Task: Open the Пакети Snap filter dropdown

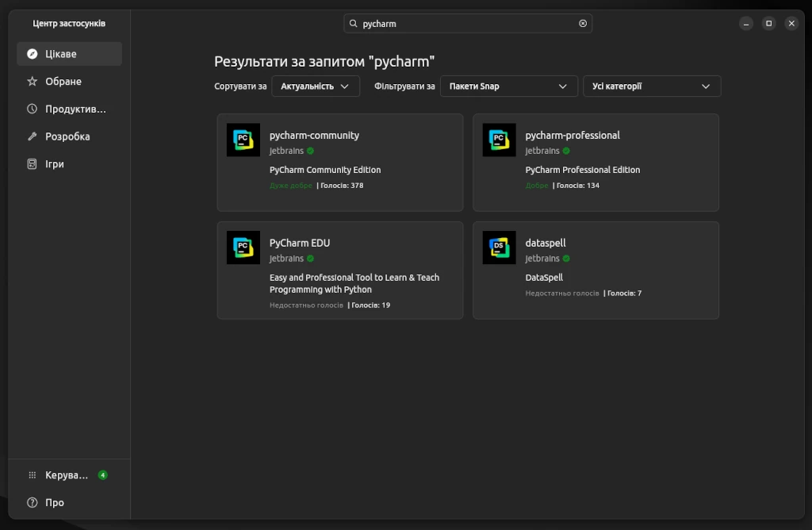Action: coord(508,86)
